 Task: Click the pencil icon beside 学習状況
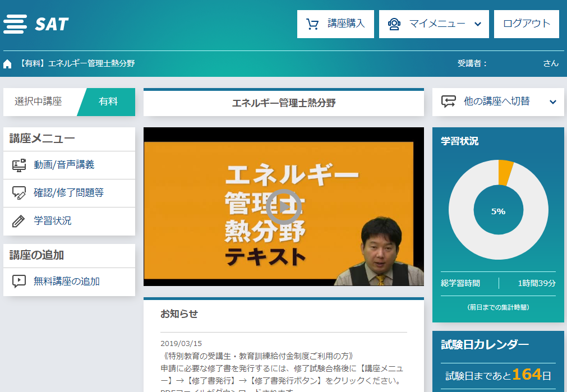coord(19,221)
